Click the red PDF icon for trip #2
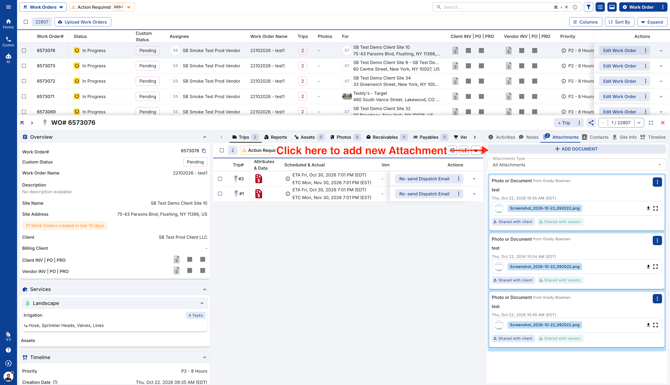 (259, 179)
